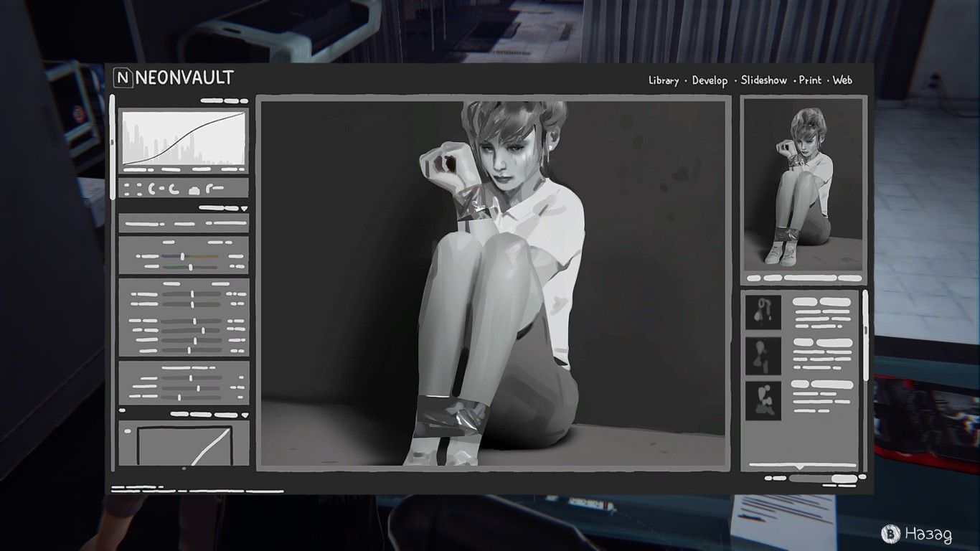Click the bottom slider in the three-slider panel
Image resolution: width=980 pixels, height=551 pixels.
point(192,396)
